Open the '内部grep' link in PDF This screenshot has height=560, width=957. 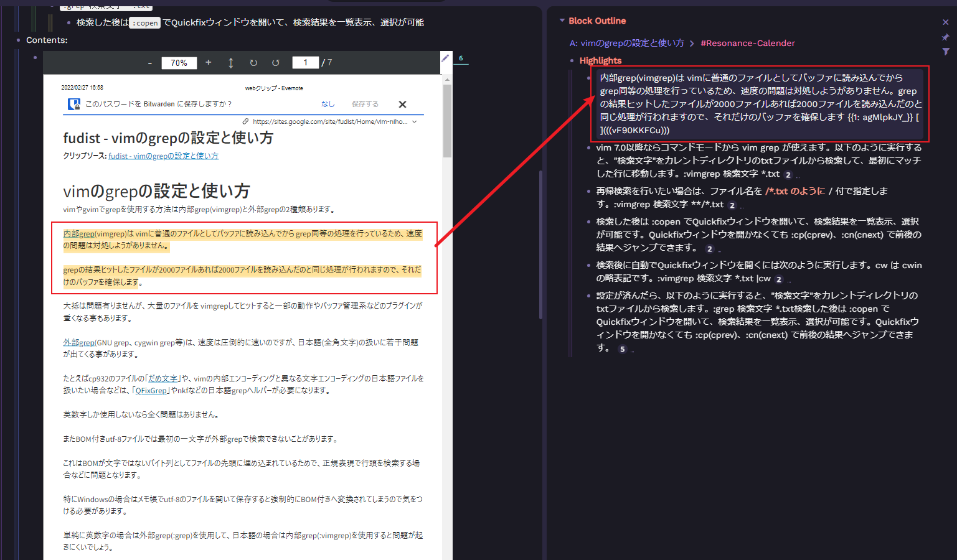tap(79, 234)
